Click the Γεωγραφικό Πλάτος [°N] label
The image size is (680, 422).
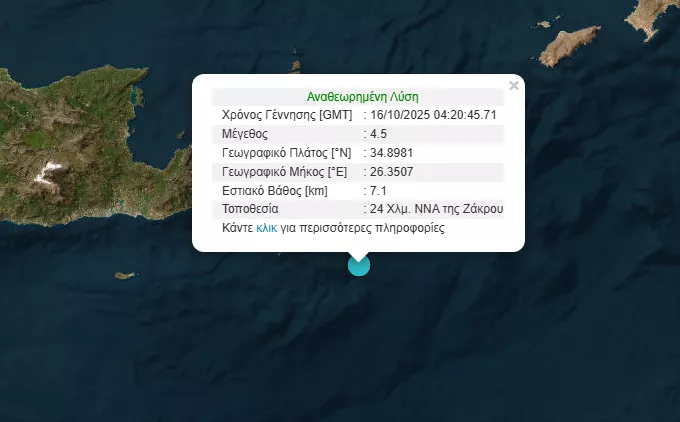tap(286, 153)
